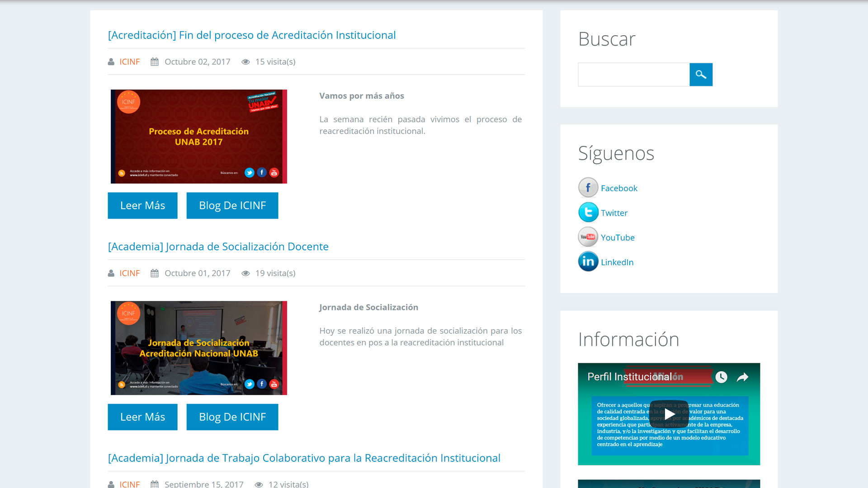
Task: Open the Acreditación Institucional post title
Action: pyautogui.click(x=252, y=35)
